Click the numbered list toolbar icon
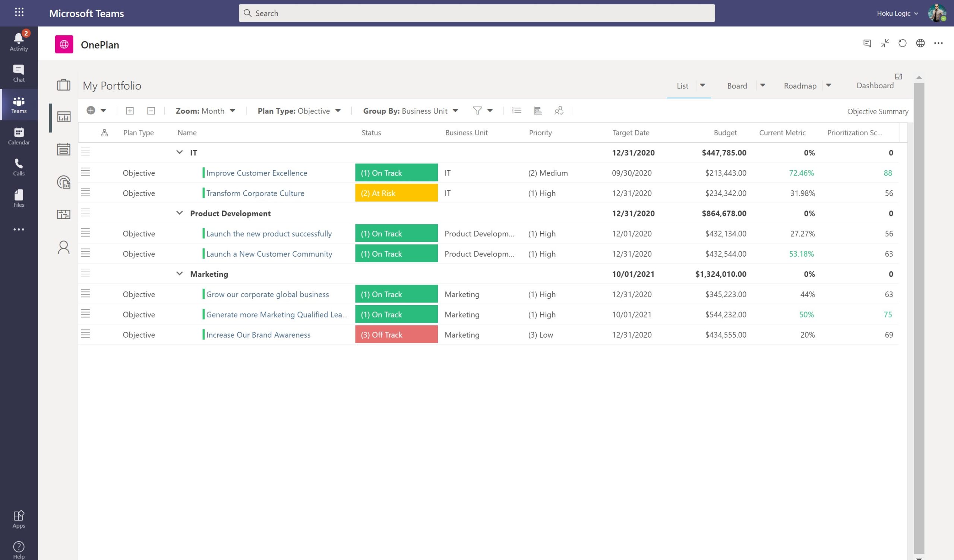This screenshot has height=560, width=954. pos(517,111)
